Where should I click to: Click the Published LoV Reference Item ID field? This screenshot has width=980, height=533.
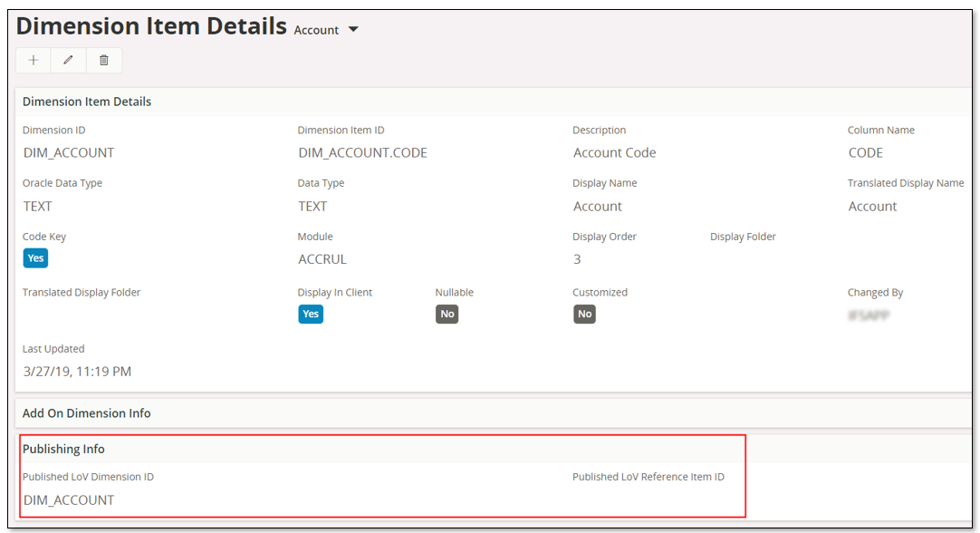point(648,499)
